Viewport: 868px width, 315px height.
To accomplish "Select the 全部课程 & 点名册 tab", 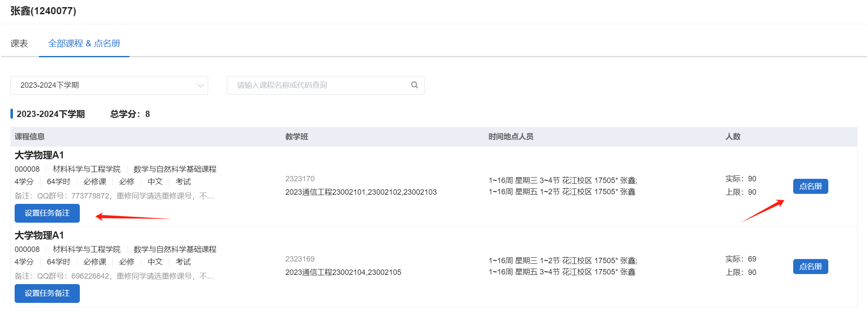I will tap(84, 43).
